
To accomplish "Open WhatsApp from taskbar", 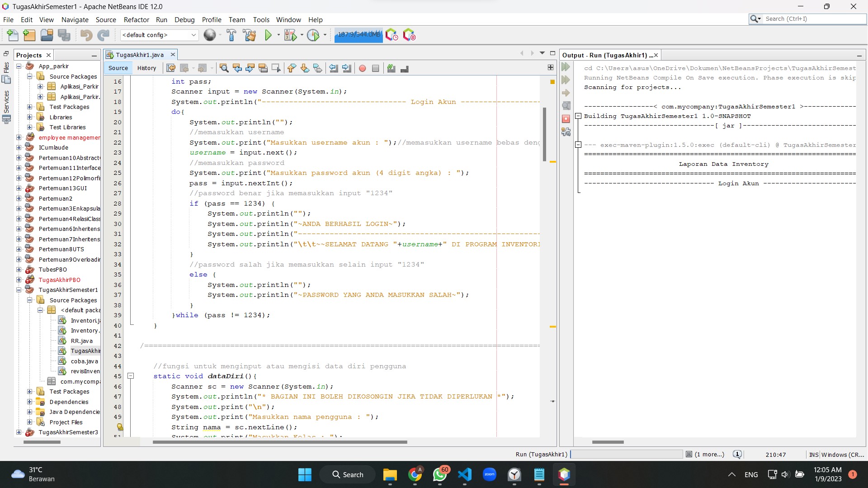I will [x=439, y=474].
